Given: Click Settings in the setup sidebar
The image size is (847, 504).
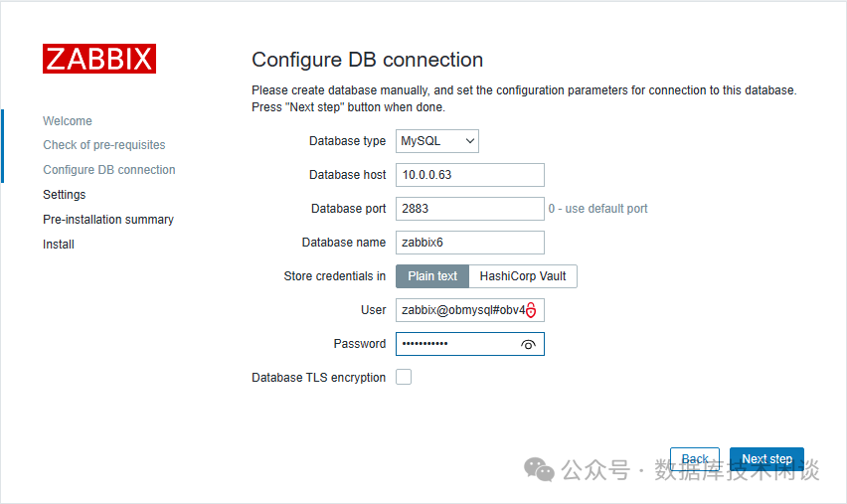Looking at the screenshot, I should coord(65,195).
